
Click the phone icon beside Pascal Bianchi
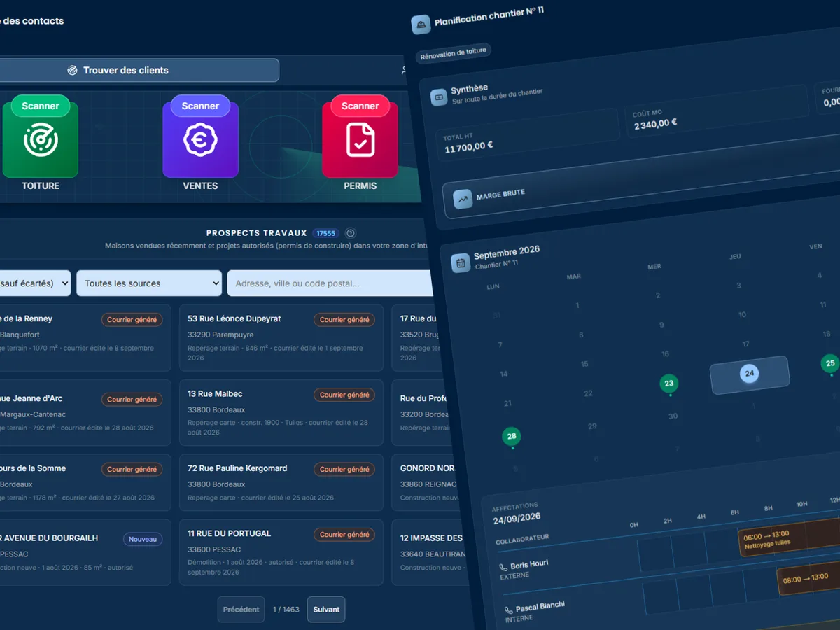[509, 610]
